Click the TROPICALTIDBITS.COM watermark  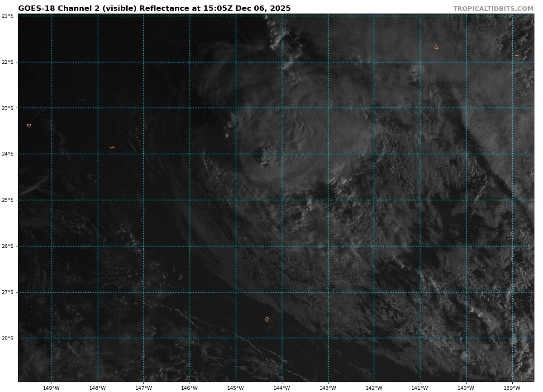click(493, 9)
